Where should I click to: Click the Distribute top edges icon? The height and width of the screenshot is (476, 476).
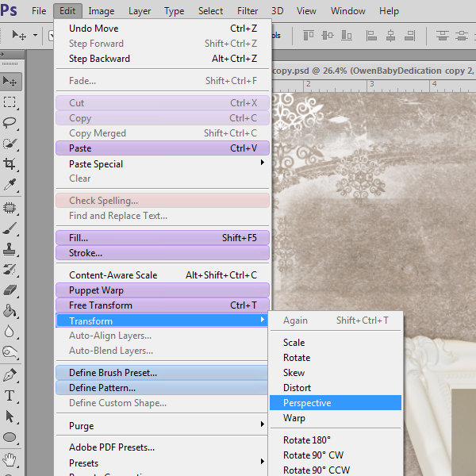pyautogui.click(x=443, y=36)
